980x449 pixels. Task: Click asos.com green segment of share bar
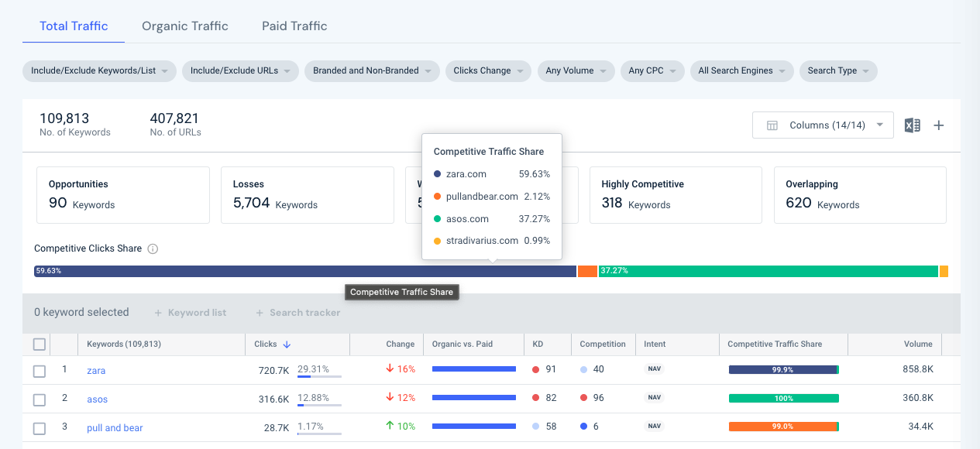pyautogui.click(x=768, y=271)
